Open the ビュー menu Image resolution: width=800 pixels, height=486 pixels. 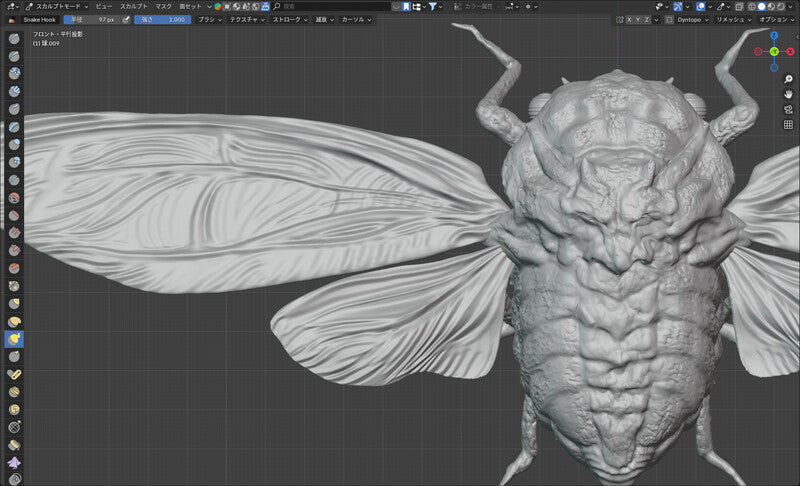tap(104, 6)
